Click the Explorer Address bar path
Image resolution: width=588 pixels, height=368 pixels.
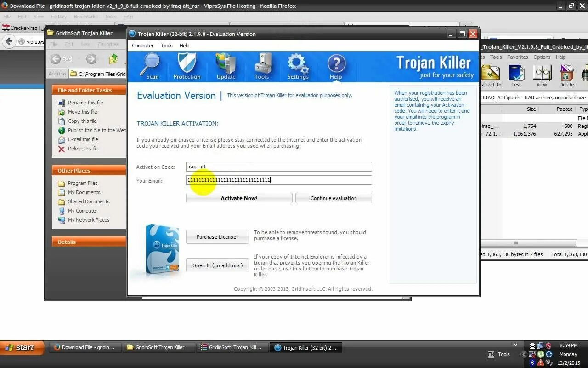coord(97,74)
